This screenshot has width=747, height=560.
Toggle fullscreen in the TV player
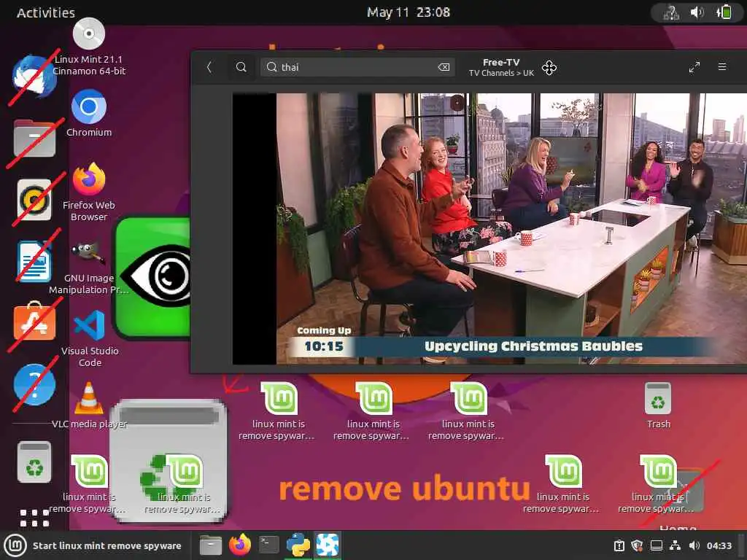click(694, 67)
